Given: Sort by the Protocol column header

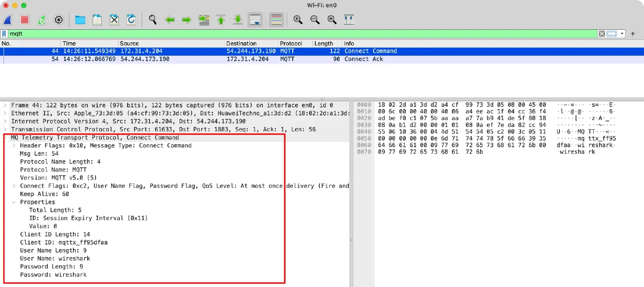Looking at the screenshot, I should point(291,43).
